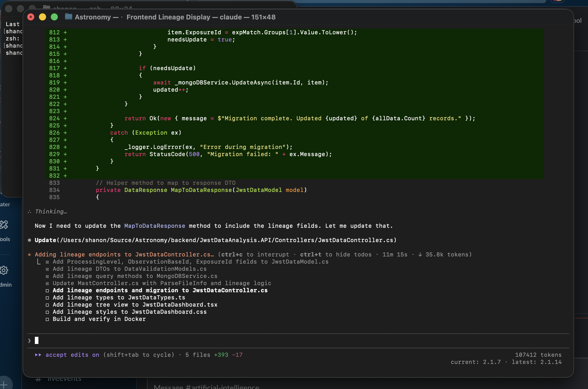588x389 pixels.
Task: Click the green zoom button of Claude terminal
Action: (x=54, y=17)
